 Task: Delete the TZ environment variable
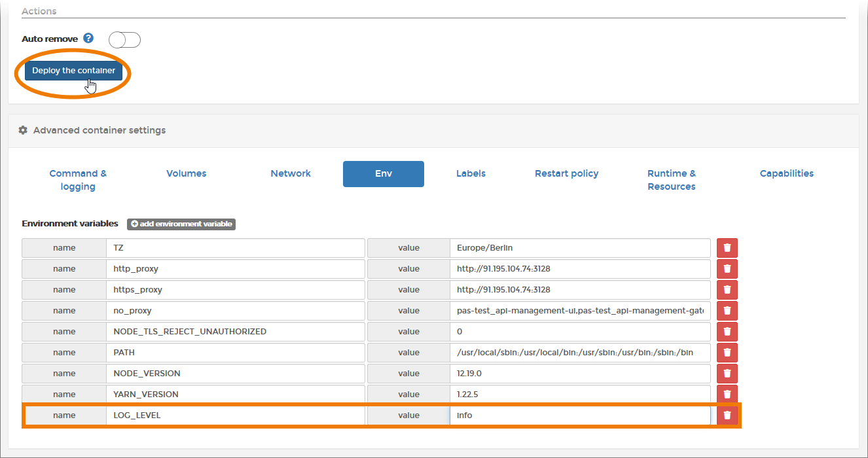pos(727,248)
